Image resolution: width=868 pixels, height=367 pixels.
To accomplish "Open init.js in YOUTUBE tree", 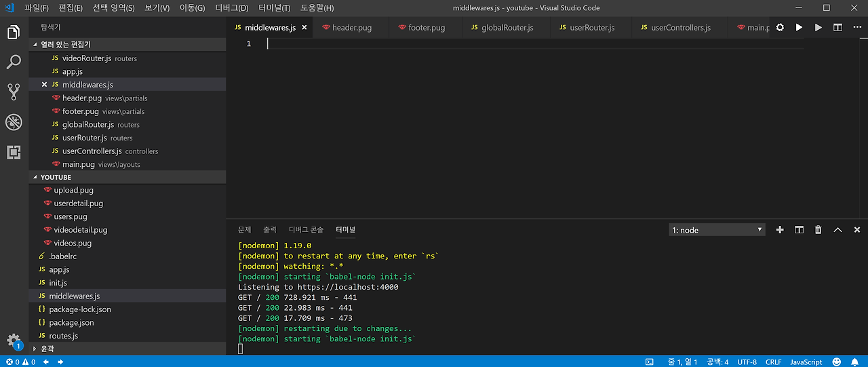I will 127,283.
